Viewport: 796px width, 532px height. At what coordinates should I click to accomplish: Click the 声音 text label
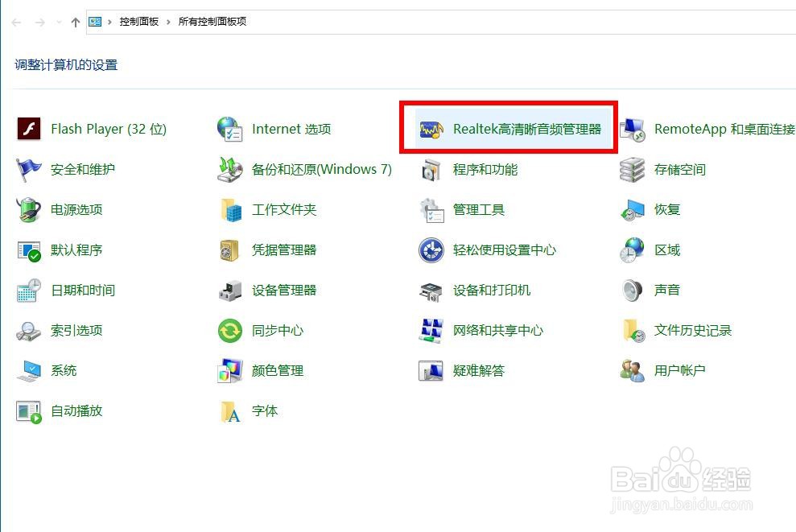click(x=667, y=290)
